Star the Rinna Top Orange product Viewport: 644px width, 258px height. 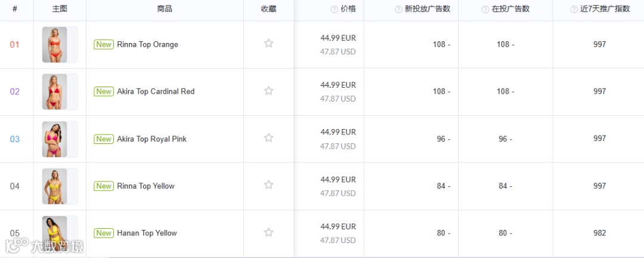(x=268, y=44)
